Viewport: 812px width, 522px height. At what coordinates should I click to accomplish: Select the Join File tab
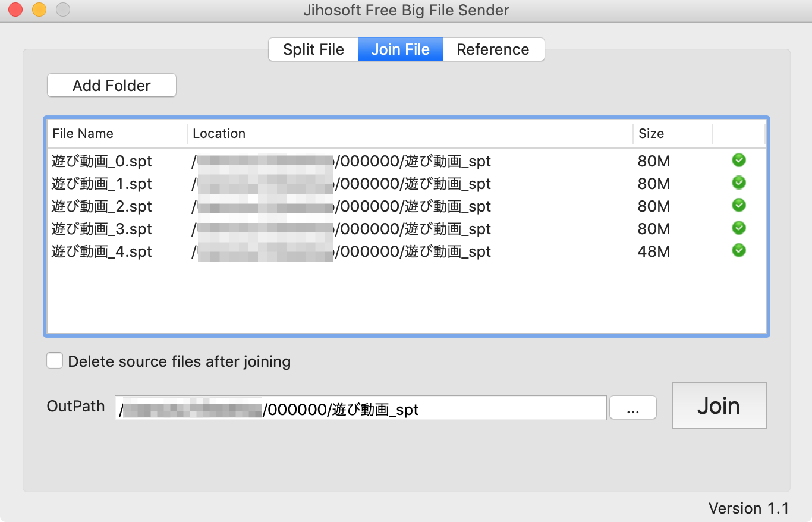[x=401, y=49]
